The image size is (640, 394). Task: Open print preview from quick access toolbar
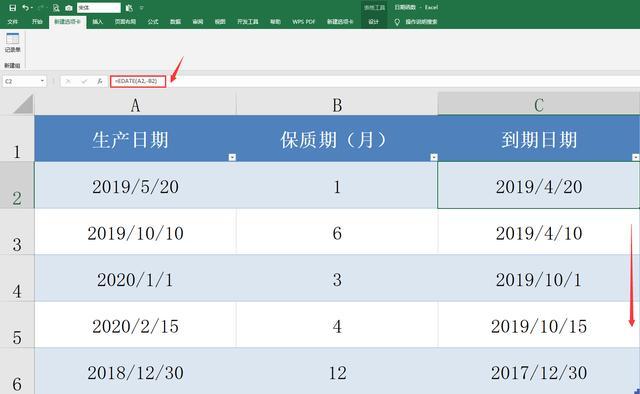coord(56,8)
